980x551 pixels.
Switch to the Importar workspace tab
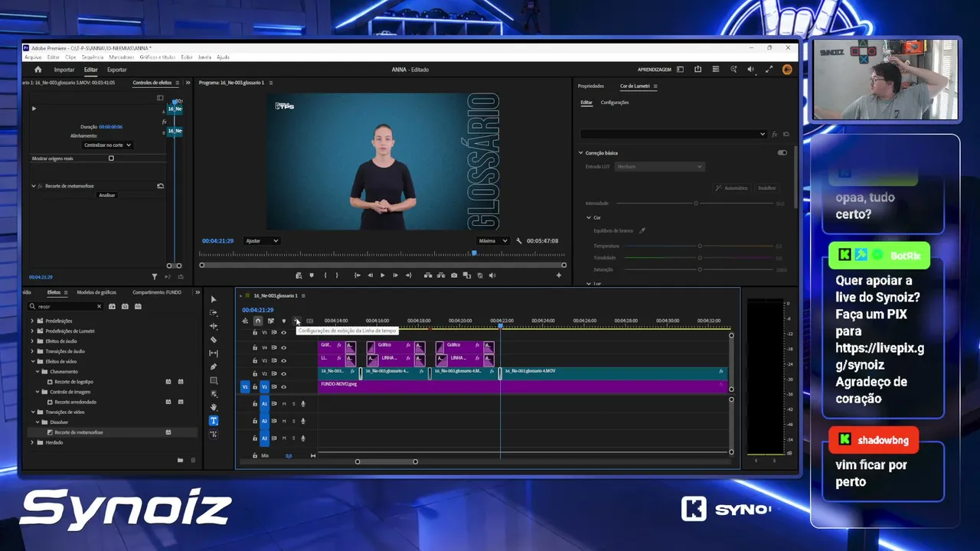tap(64, 70)
